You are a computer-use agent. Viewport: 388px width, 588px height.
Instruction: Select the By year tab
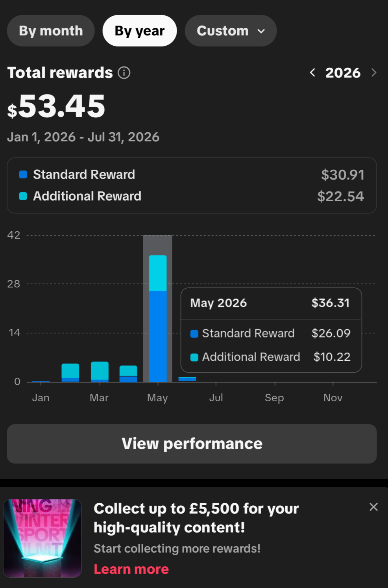point(140,31)
